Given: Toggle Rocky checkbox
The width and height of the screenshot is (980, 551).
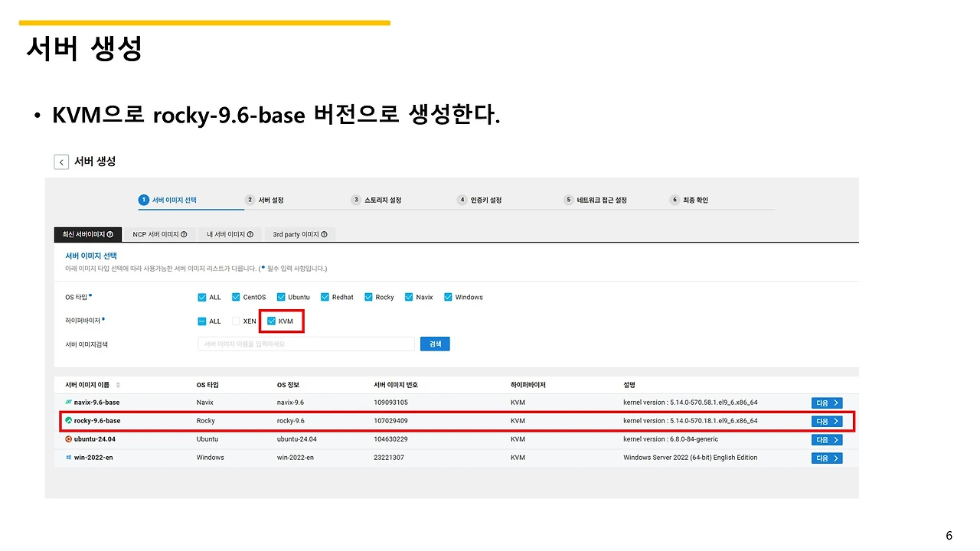Looking at the screenshot, I should click(368, 297).
